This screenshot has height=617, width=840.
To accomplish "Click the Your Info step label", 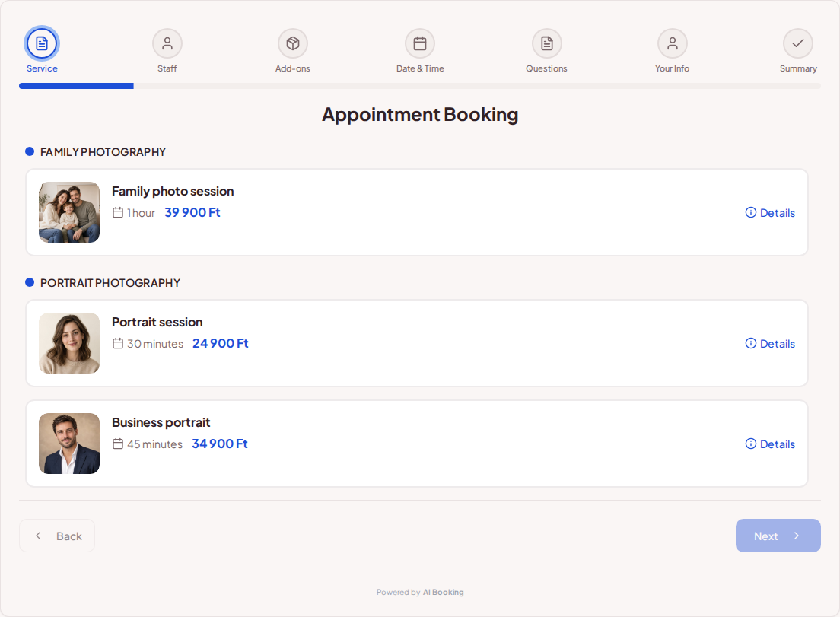I will tap(673, 68).
